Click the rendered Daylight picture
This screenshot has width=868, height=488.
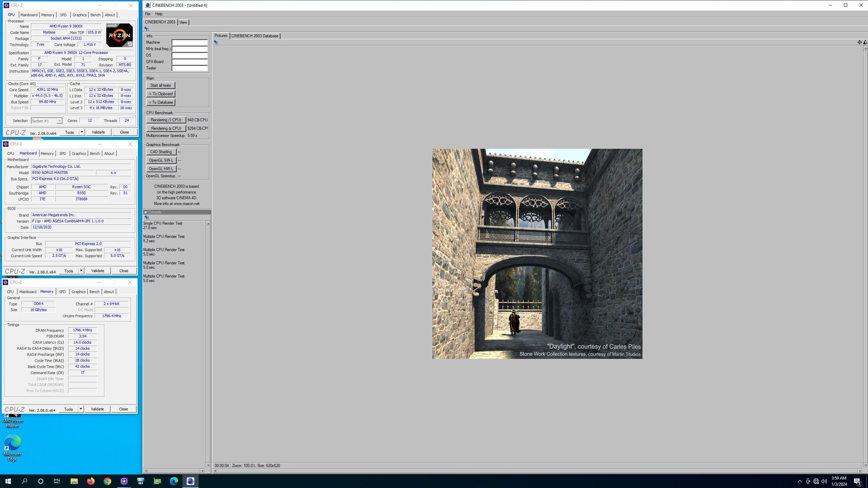click(537, 254)
